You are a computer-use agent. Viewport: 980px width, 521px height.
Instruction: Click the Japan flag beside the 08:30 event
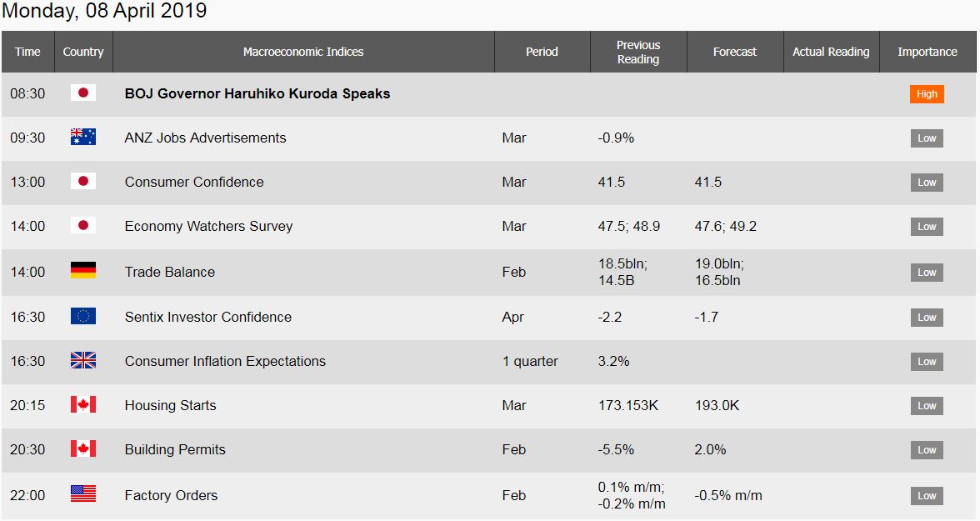point(83,93)
